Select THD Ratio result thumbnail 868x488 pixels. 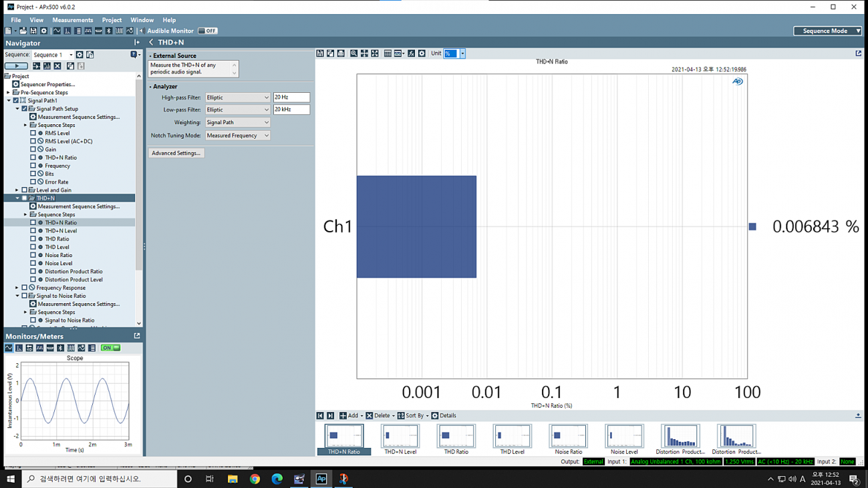[x=456, y=440]
